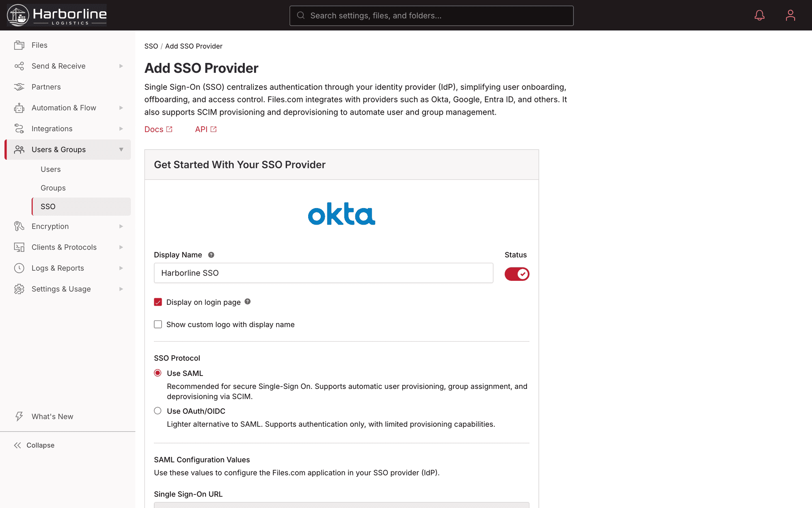This screenshot has height=508, width=812.
Task: Collapse the Users & Groups arrow
Action: coord(121,150)
